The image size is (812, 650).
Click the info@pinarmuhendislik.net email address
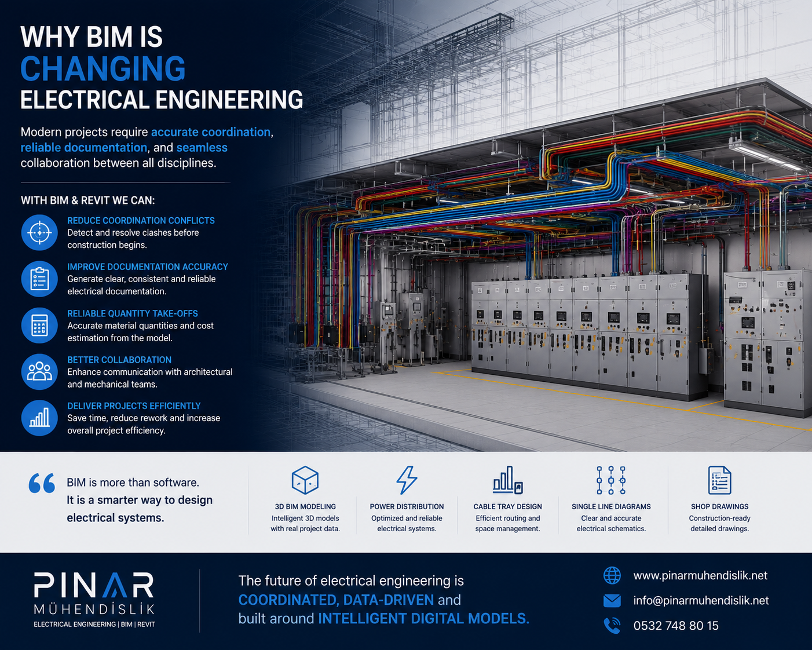click(x=701, y=600)
